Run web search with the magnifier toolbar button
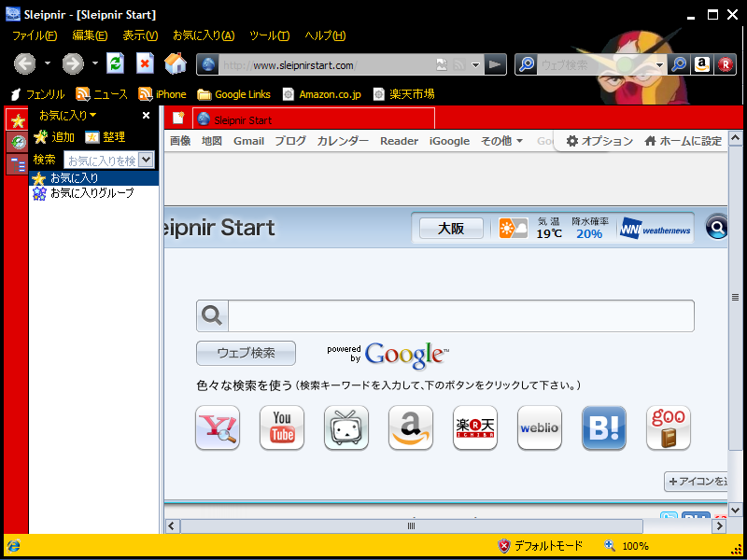This screenshot has height=560, width=747. pyautogui.click(x=680, y=64)
